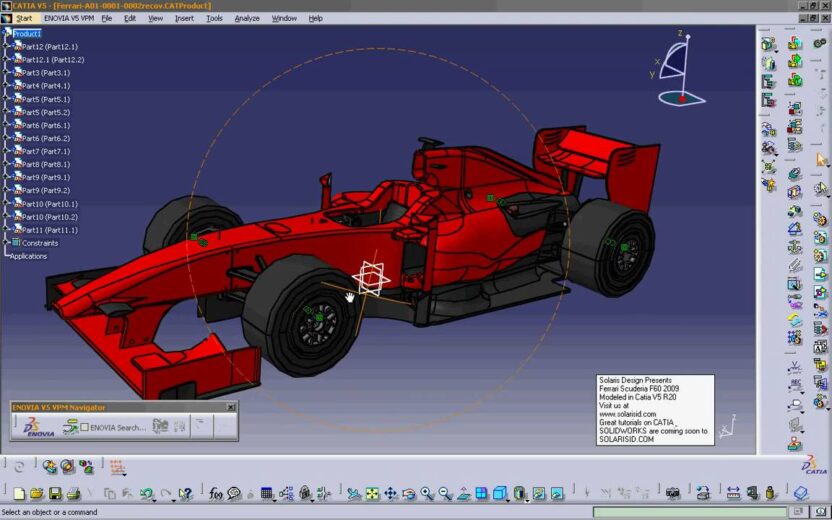The image size is (832, 520).
Task: Click the double-gear icon in right toolbar
Action: coord(820,43)
